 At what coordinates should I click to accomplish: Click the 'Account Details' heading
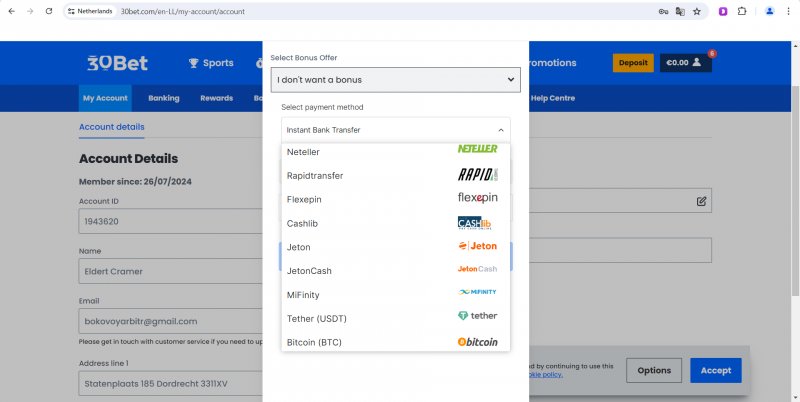[x=129, y=159]
